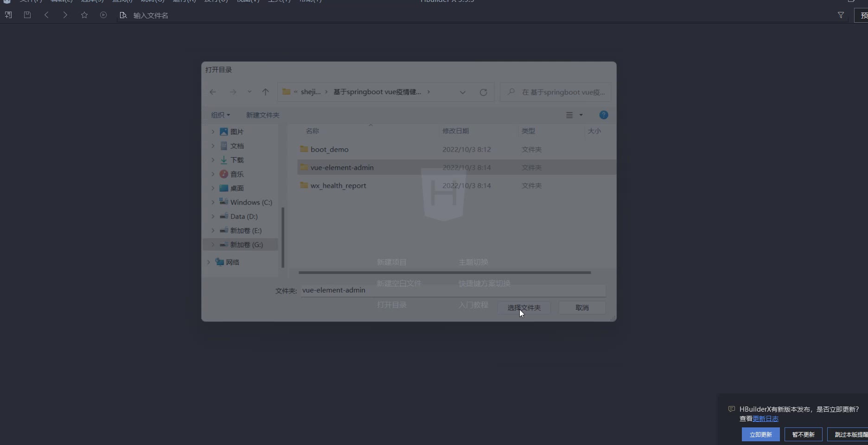Expand the 网络 tree node chevron
The image size is (868, 445).
tap(209, 262)
